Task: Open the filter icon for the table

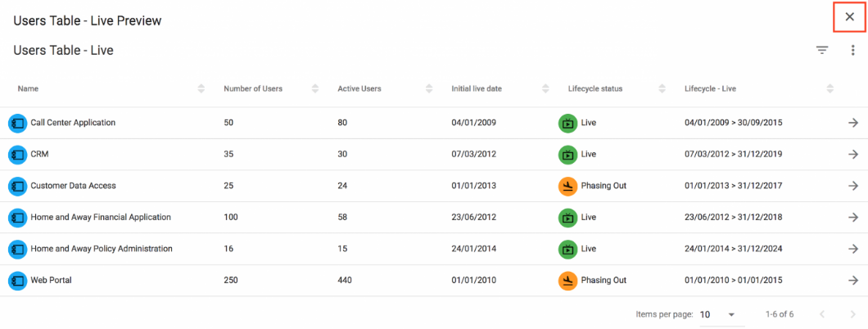Action: (822, 51)
